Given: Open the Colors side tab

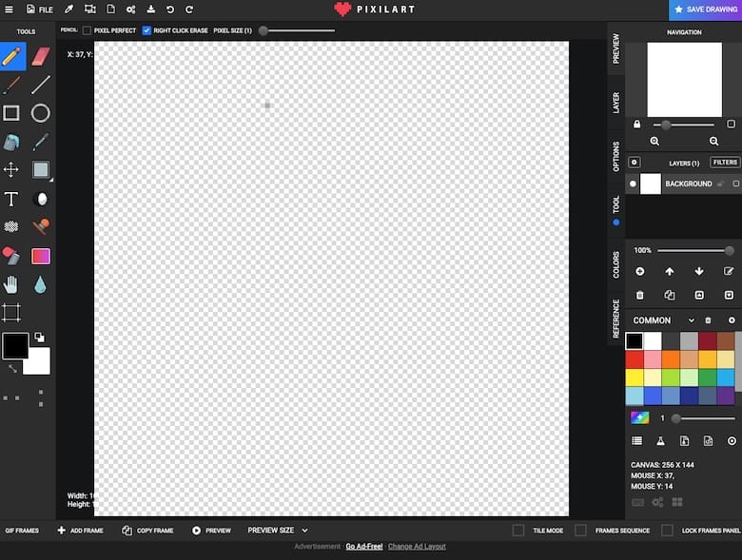Looking at the screenshot, I should pyautogui.click(x=615, y=265).
